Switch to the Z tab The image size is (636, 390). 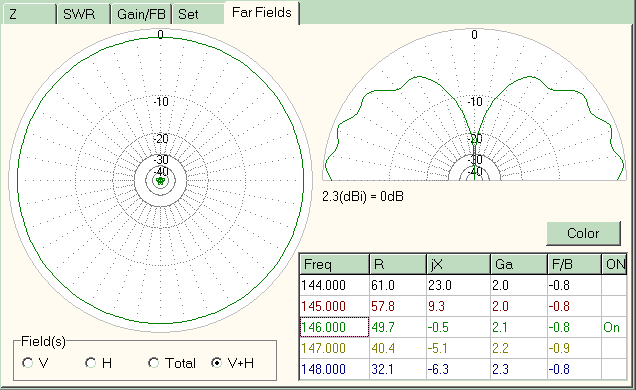click(x=29, y=14)
